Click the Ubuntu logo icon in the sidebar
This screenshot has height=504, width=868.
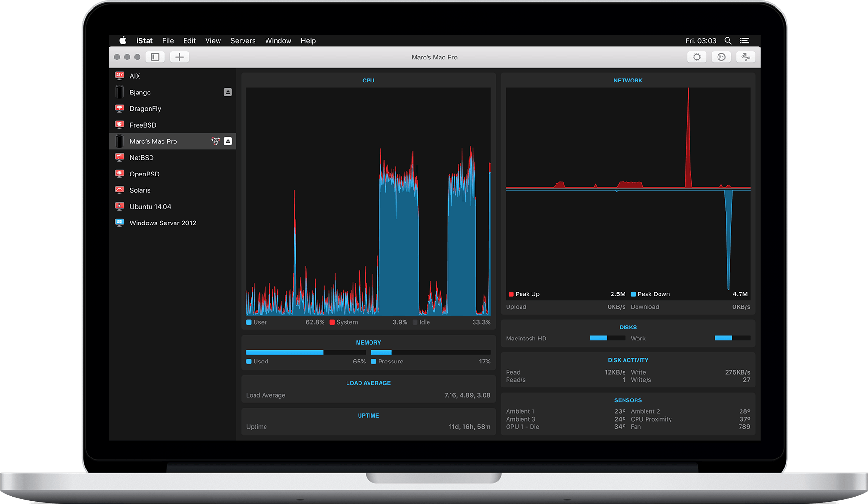coord(119,206)
